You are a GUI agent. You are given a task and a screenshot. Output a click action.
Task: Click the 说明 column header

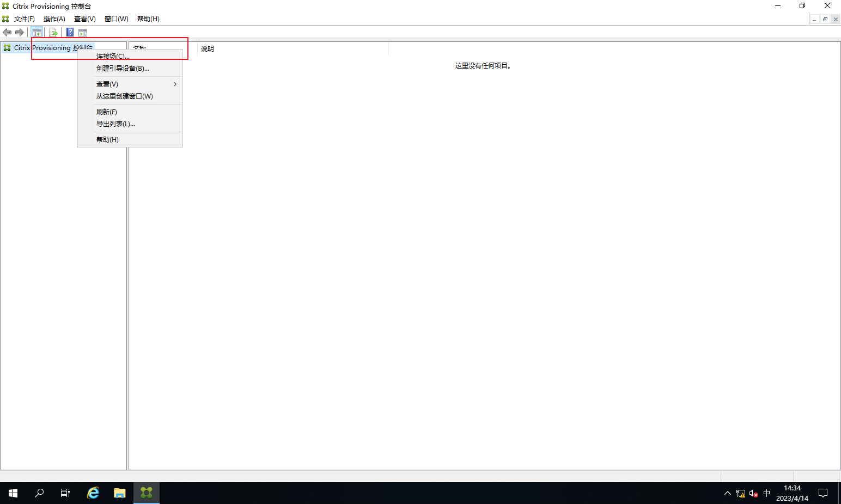208,49
